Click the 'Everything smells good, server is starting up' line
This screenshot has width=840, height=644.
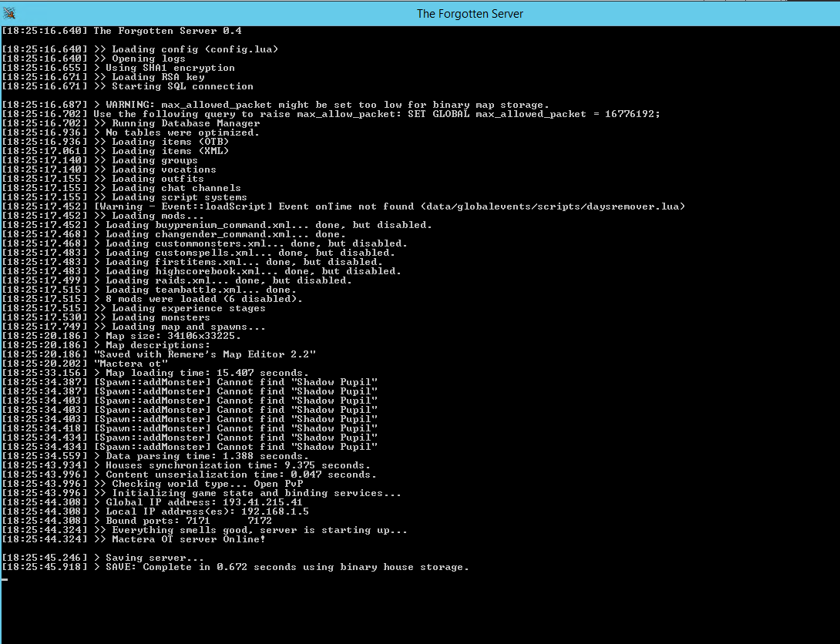(x=205, y=530)
